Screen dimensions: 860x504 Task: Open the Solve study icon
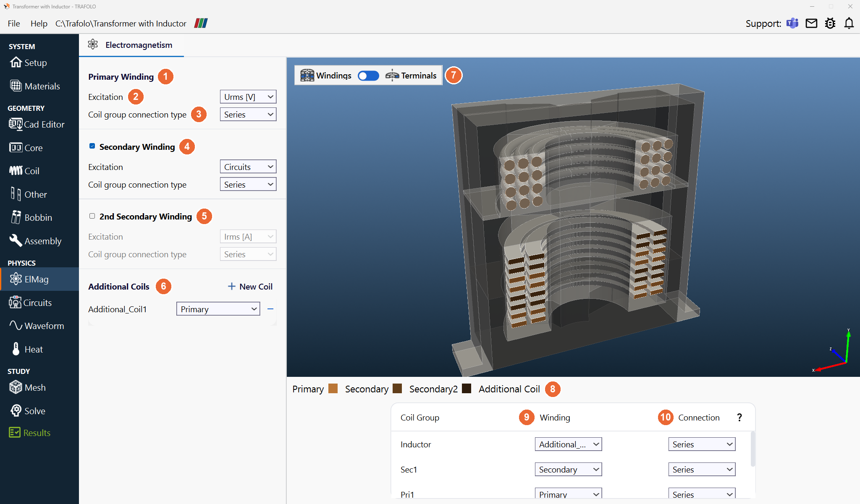point(16,411)
